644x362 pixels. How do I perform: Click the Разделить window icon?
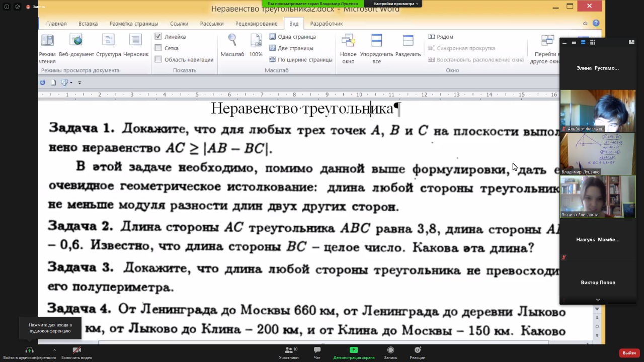(408, 41)
